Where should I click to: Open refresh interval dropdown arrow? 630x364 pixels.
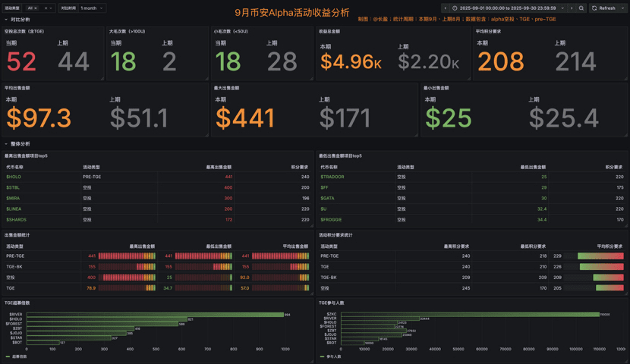coord(622,8)
